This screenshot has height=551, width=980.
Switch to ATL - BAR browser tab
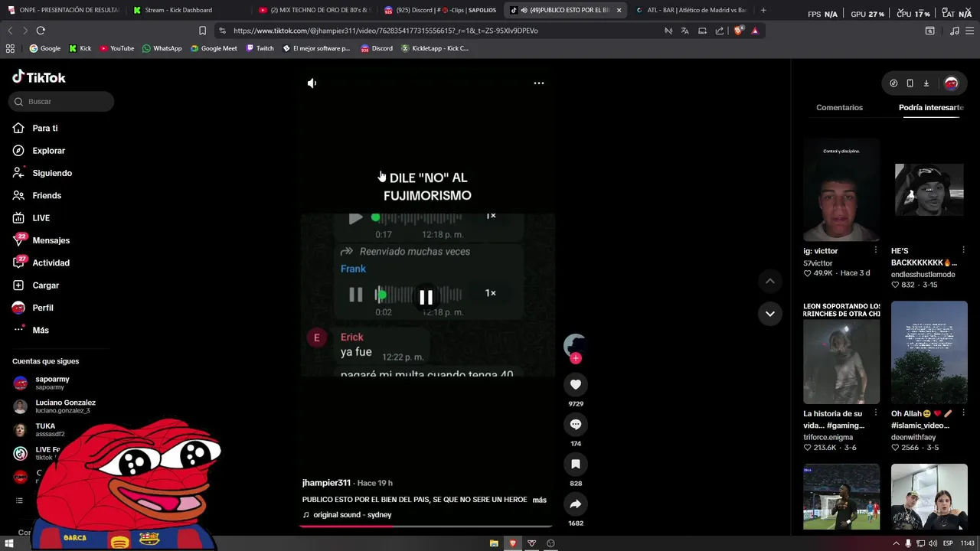pyautogui.click(x=691, y=10)
